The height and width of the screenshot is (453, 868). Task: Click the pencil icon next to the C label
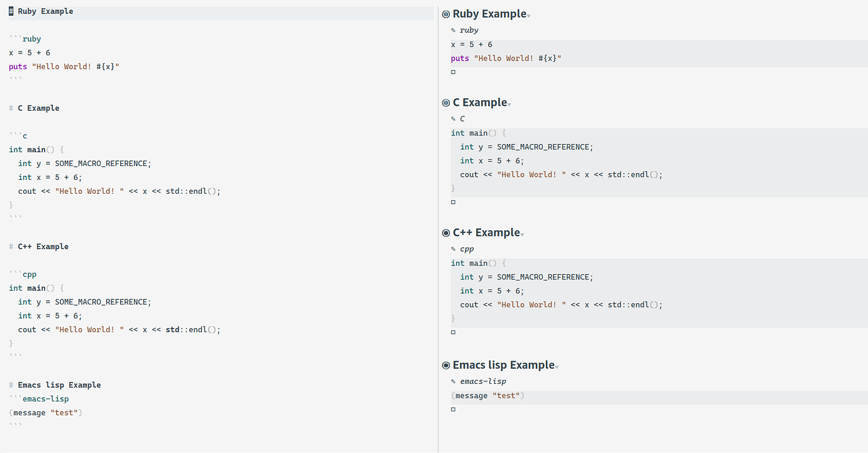453,118
